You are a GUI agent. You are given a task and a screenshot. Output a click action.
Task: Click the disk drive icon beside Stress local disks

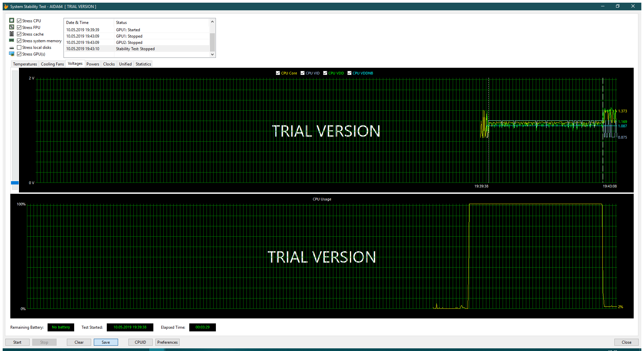coord(12,48)
